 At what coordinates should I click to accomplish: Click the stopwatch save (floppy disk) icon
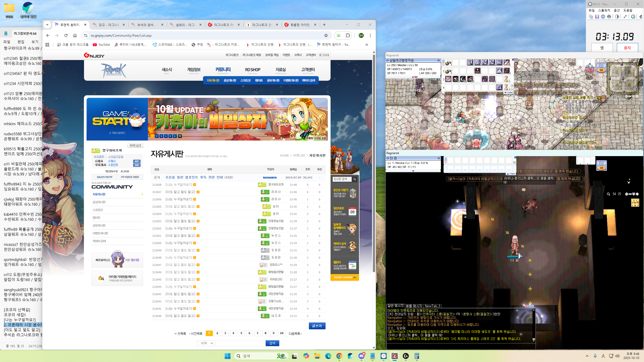tap(597, 17)
